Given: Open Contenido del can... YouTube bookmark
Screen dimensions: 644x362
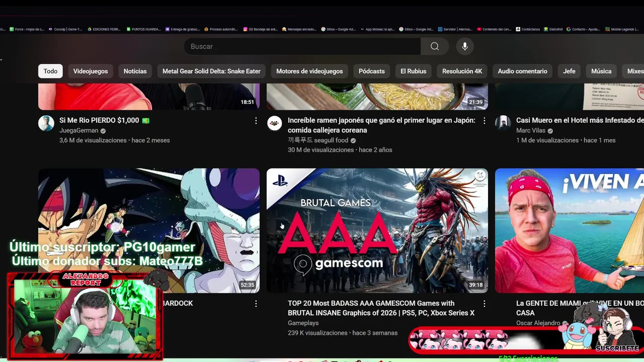Looking at the screenshot, I should 494,29.
